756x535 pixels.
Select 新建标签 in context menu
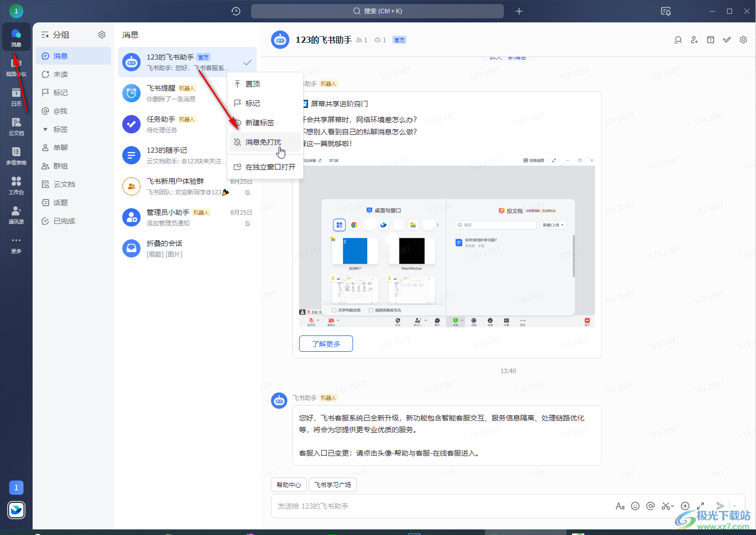coord(265,123)
